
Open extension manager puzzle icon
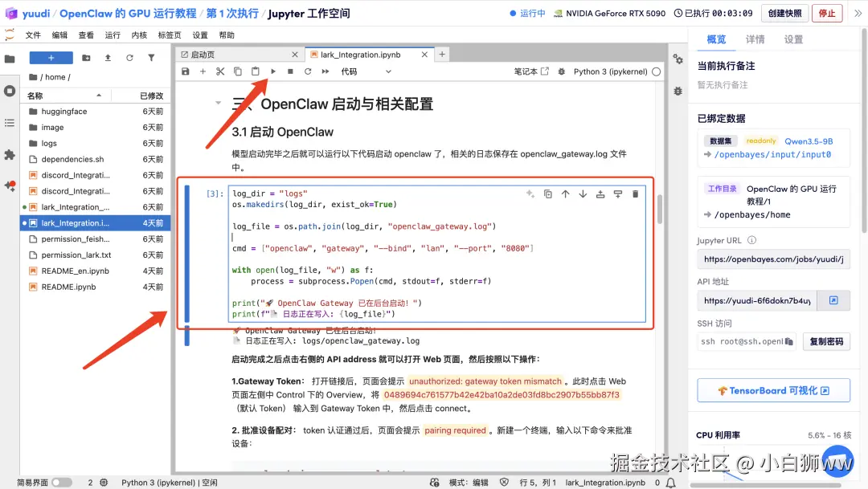[10, 155]
